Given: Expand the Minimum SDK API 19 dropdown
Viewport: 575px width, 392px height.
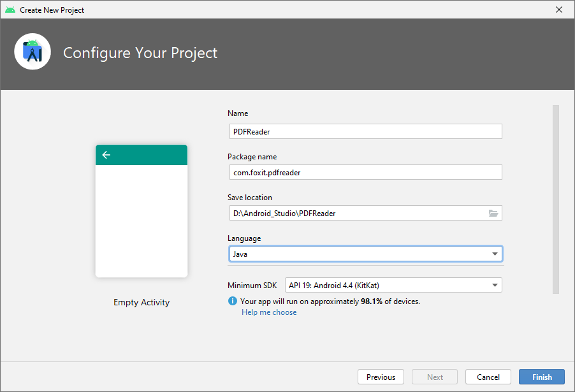Looking at the screenshot, I should coord(393,286).
